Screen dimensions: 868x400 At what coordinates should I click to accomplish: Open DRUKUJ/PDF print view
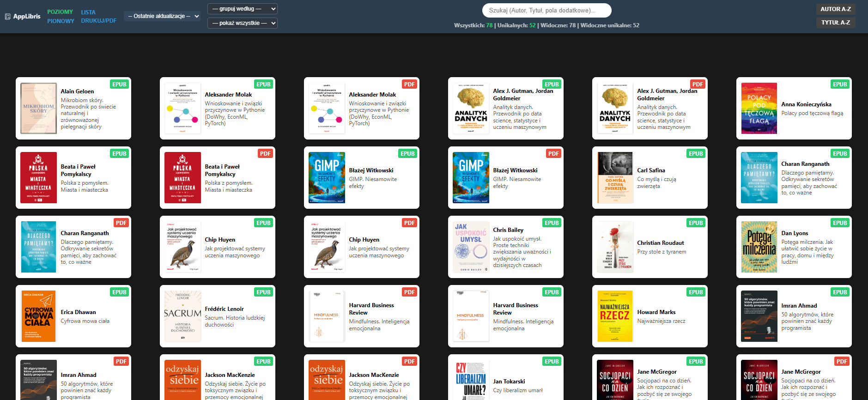pos(99,21)
